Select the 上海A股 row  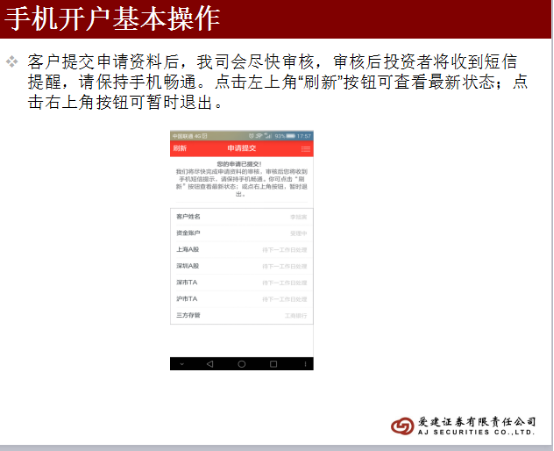coord(242,250)
